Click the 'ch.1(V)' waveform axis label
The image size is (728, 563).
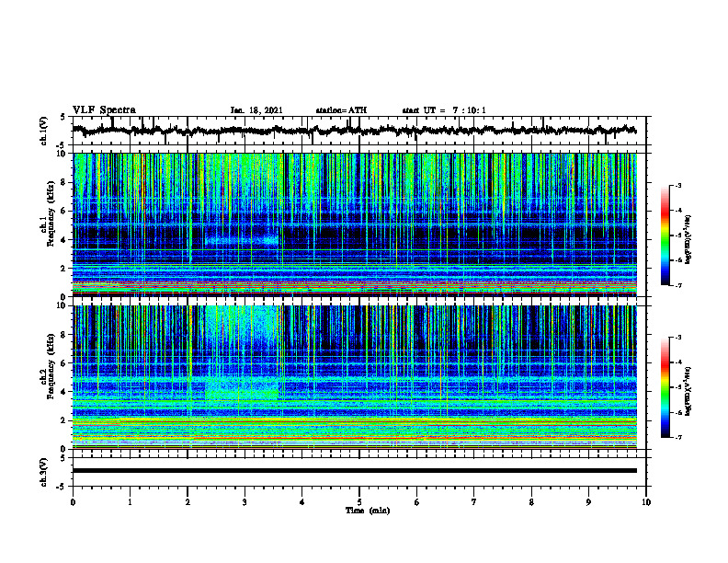(x=44, y=131)
